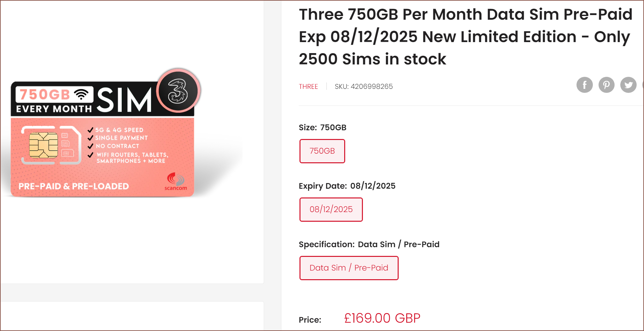The height and width of the screenshot is (331, 644).
Task: Click the £169.00 GBP price
Action: pyautogui.click(x=382, y=318)
